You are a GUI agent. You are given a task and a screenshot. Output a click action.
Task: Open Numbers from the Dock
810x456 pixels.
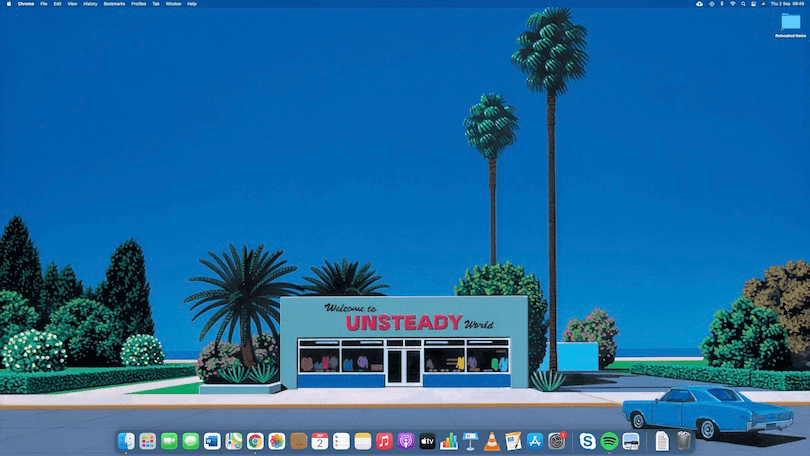click(x=449, y=442)
